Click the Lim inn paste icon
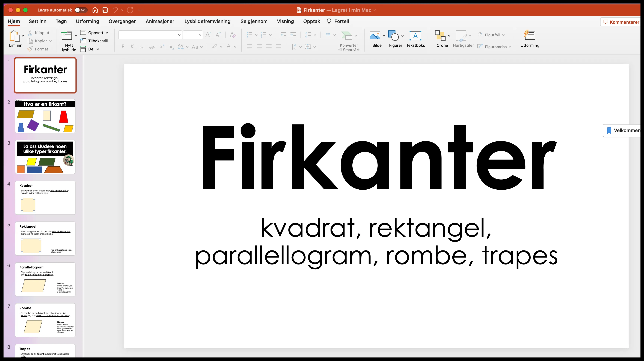Image resolution: width=644 pixels, height=361 pixels. point(14,36)
